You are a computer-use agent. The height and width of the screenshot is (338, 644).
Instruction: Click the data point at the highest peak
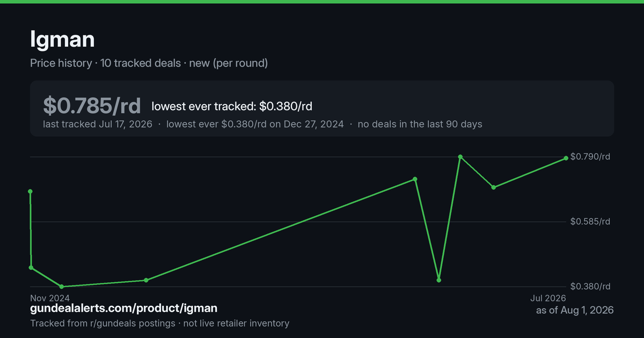[460, 157]
